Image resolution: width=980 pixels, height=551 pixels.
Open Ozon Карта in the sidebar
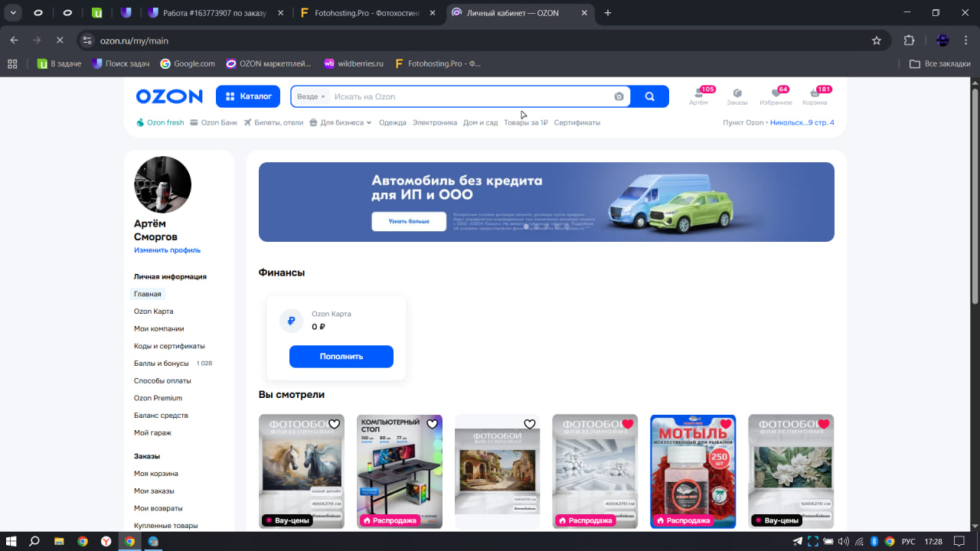(x=154, y=311)
